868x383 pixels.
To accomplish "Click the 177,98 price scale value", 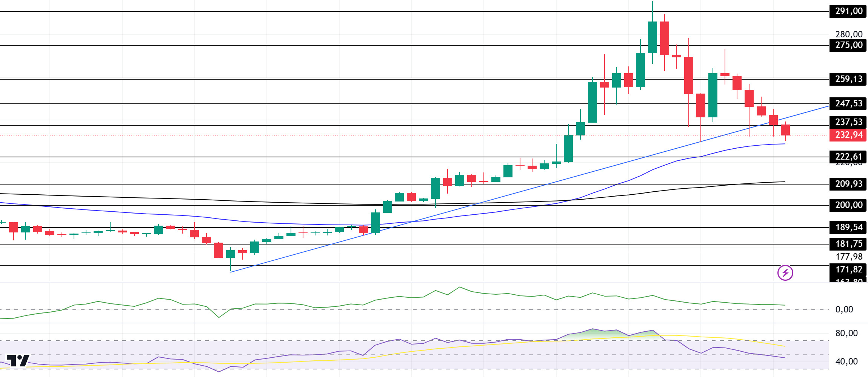I will click(849, 257).
